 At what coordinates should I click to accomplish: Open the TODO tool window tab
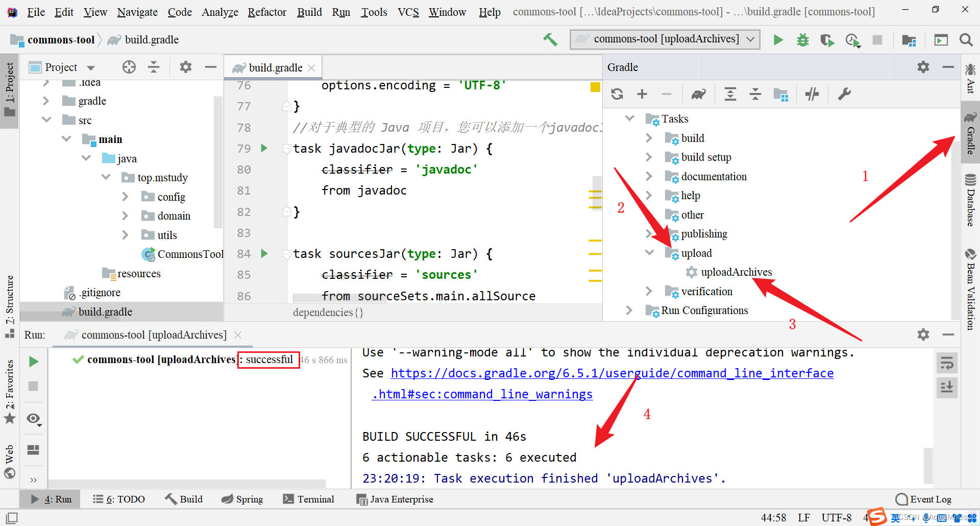(x=119, y=499)
